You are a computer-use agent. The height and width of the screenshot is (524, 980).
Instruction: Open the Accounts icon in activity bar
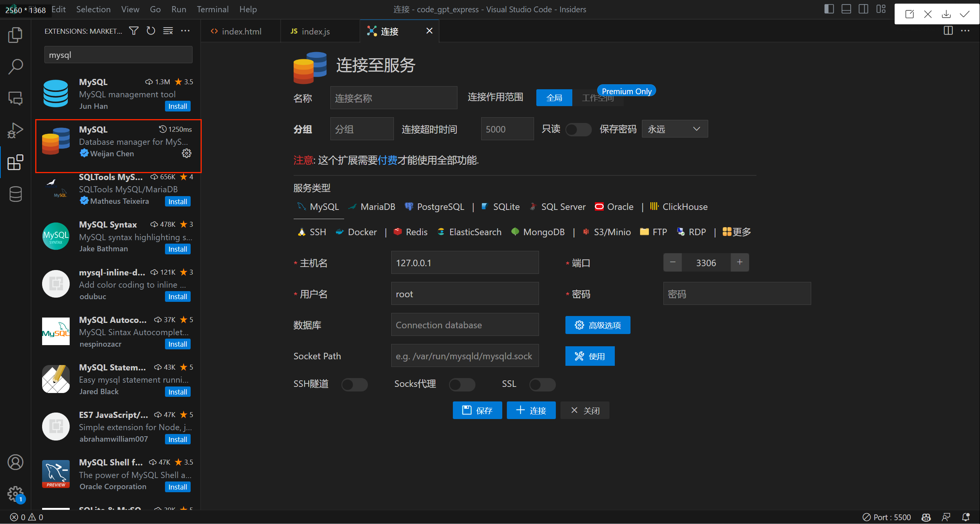coord(15,462)
